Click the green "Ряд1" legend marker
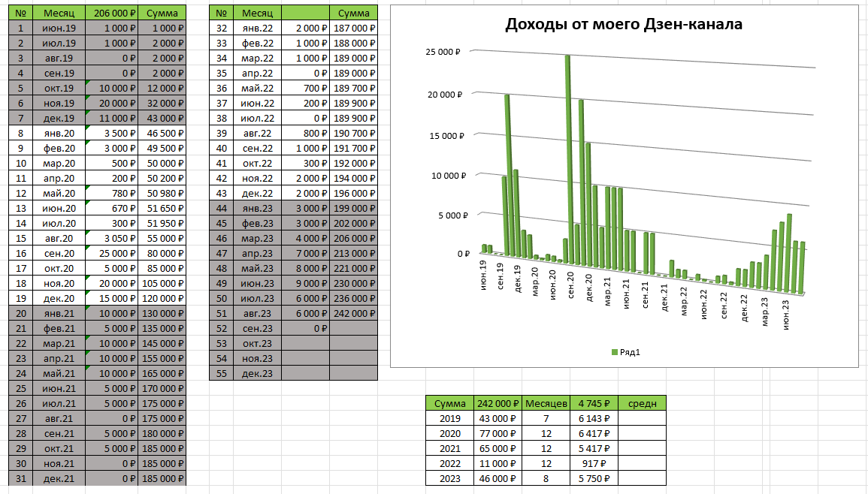The height and width of the screenshot is (494, 868). point(615,352)
